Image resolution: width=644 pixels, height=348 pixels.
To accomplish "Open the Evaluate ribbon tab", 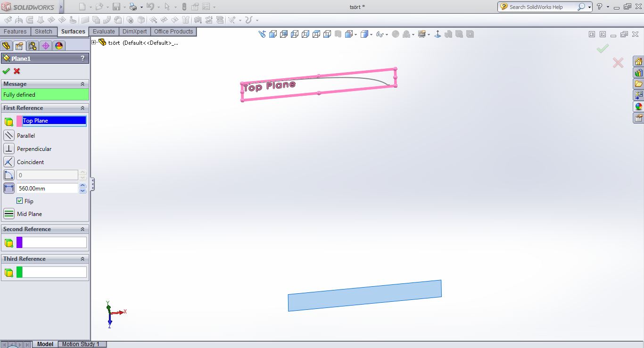I will (103, 31).
